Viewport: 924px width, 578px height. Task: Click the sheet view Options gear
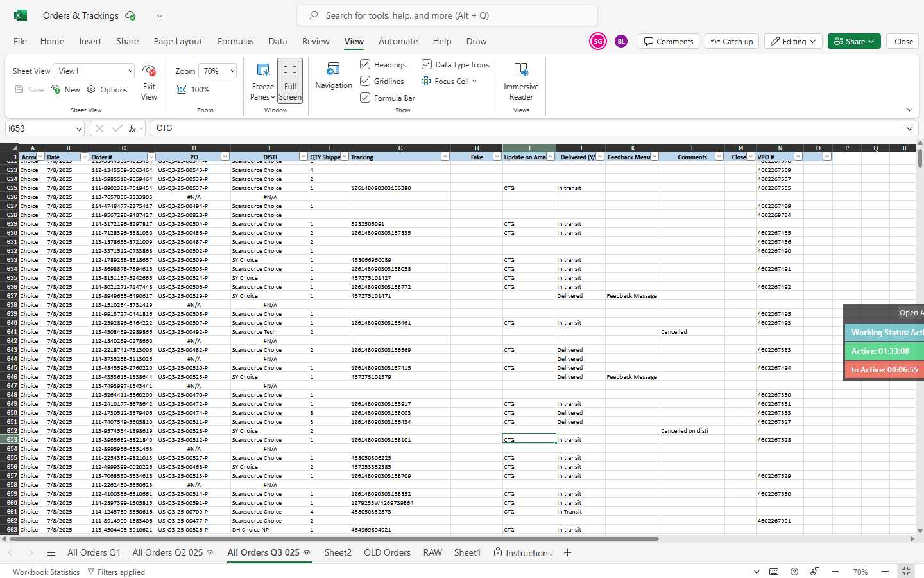click(91, 89)
